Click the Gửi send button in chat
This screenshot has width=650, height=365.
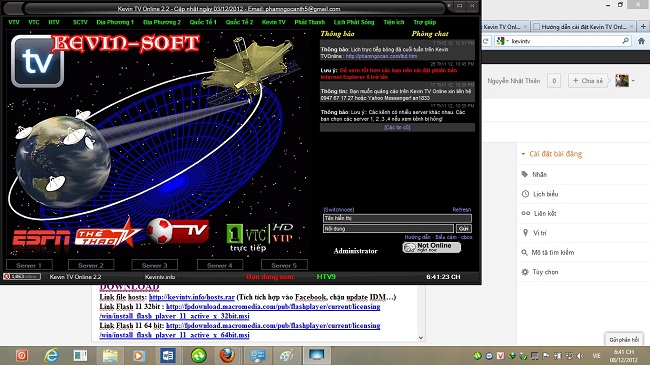pos(463,229)
